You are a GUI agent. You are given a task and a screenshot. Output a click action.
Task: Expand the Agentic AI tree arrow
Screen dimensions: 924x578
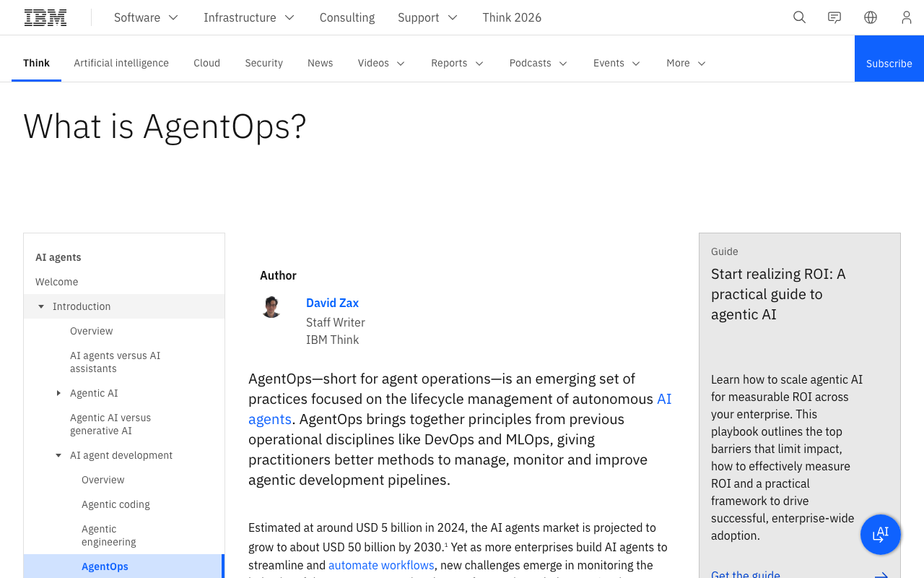point(58,393)
